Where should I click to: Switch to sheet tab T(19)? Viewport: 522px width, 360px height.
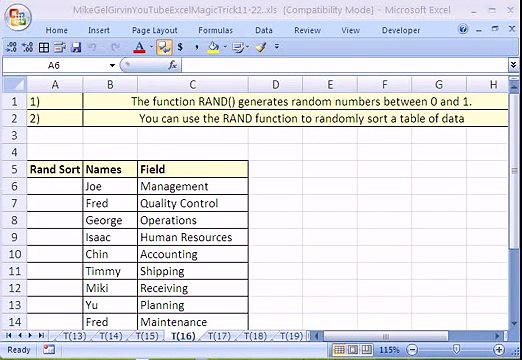291,336
